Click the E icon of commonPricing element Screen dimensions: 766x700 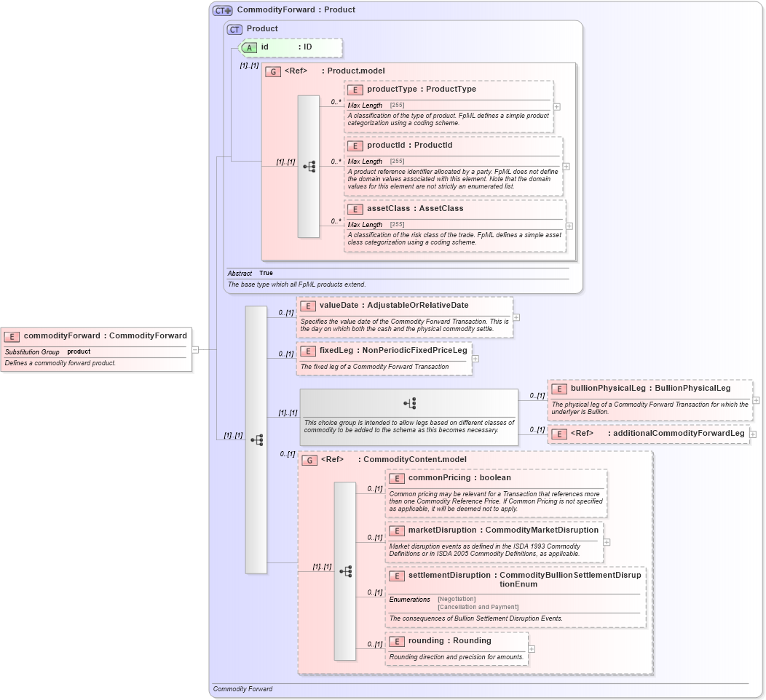[397, 478]
